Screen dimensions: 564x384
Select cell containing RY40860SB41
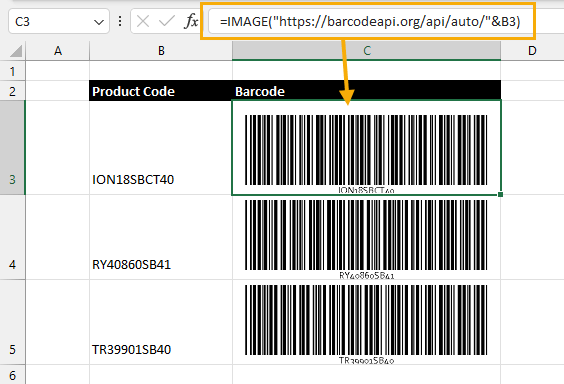tap(161, 237)
